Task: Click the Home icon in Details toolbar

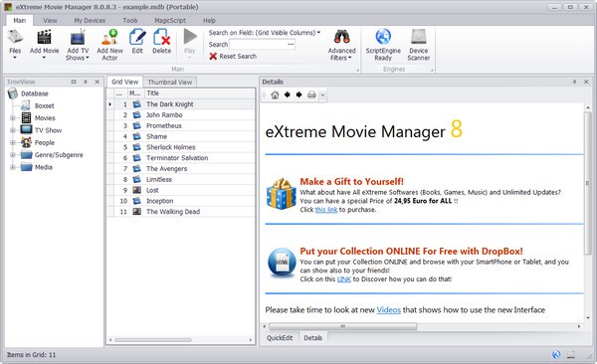Action: click(x=275, y=94)
